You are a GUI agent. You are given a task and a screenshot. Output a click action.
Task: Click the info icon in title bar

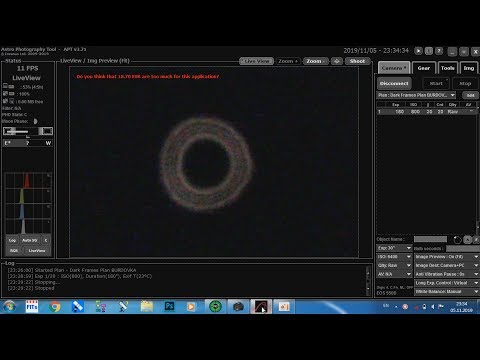(429, 51)
